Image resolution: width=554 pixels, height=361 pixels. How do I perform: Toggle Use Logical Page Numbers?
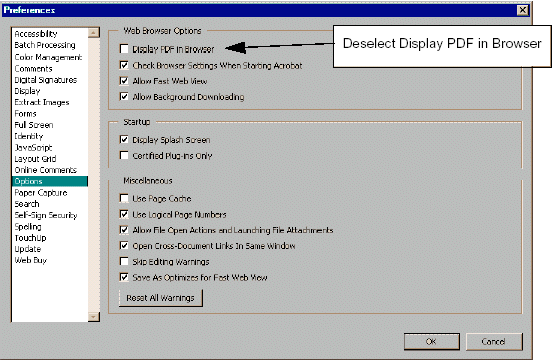[x=124, y=214]
